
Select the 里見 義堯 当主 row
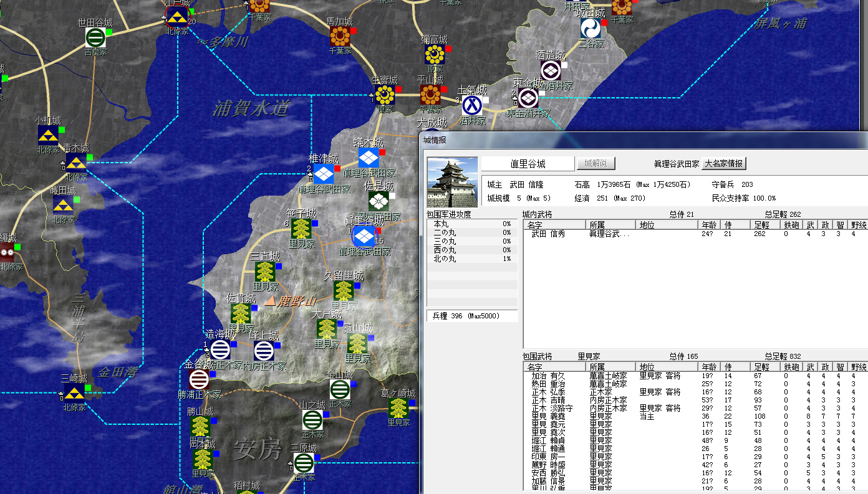[695, 417]
